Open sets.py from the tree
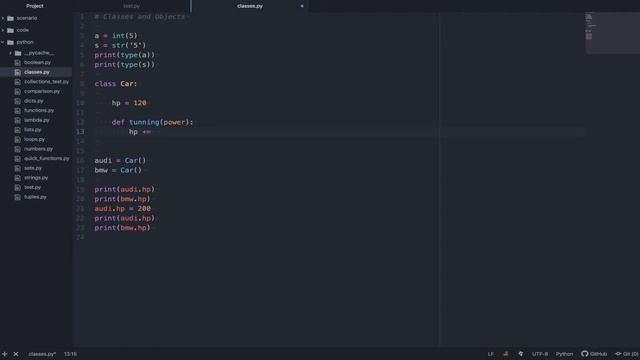 pyautogui.click(x=33, y=168)
